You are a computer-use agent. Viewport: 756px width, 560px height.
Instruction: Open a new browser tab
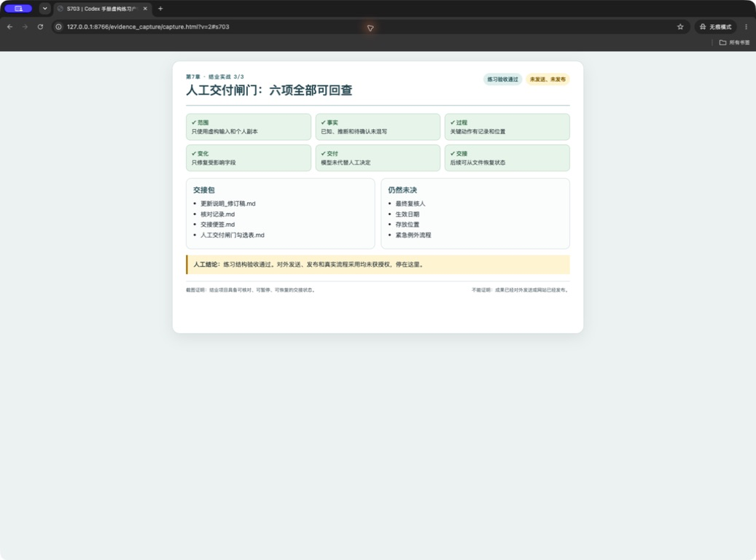pyautogui.click(x=160, y=9)
